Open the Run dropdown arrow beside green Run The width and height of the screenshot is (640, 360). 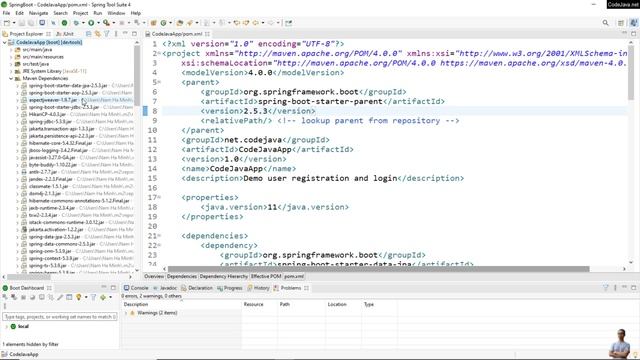pyautogui.click(x=98, y=23)
